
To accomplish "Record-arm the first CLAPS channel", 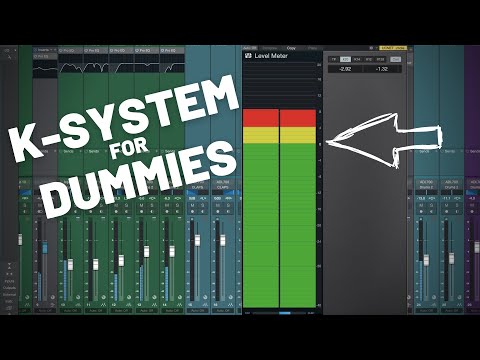I will pos(192,212).
